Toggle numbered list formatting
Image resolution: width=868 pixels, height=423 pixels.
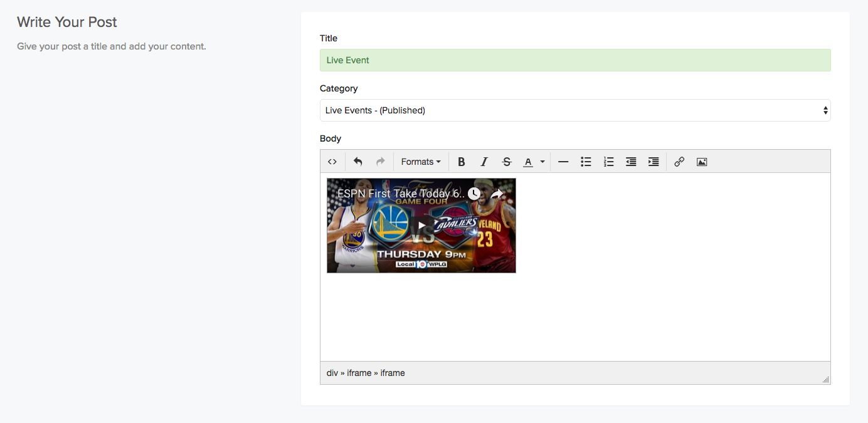tap(608, 162)
